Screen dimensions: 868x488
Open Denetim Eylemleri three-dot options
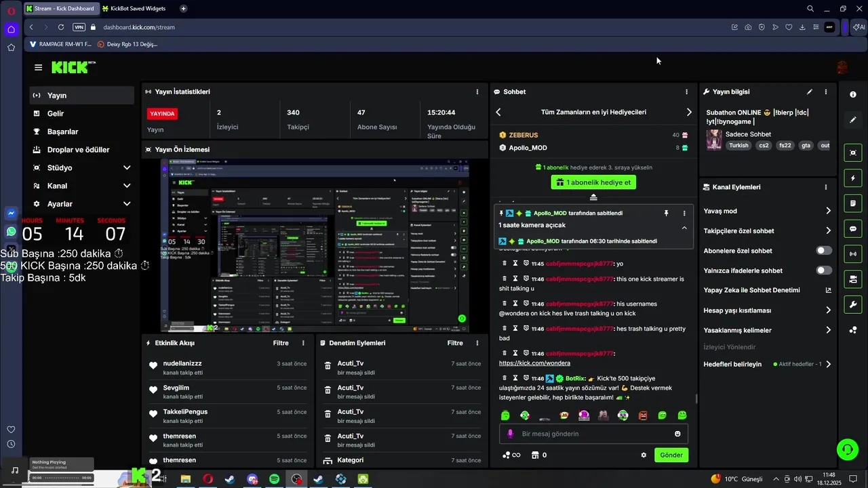pos(477,343)
